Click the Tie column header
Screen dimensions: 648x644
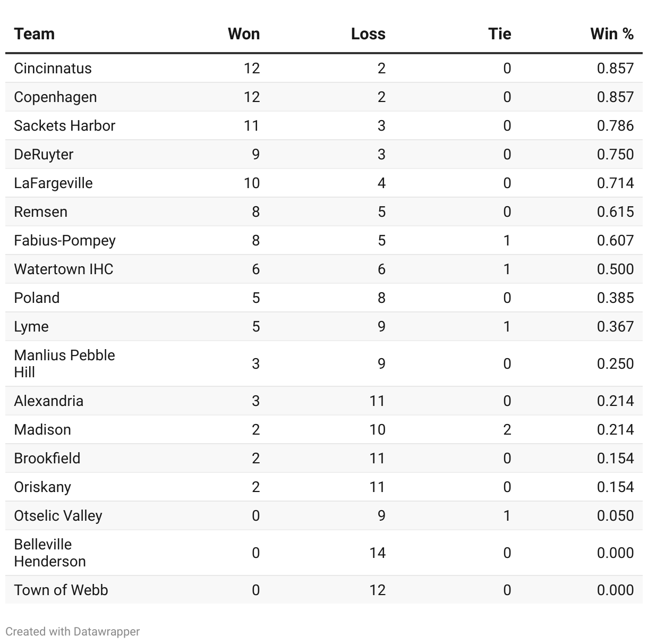500,34
